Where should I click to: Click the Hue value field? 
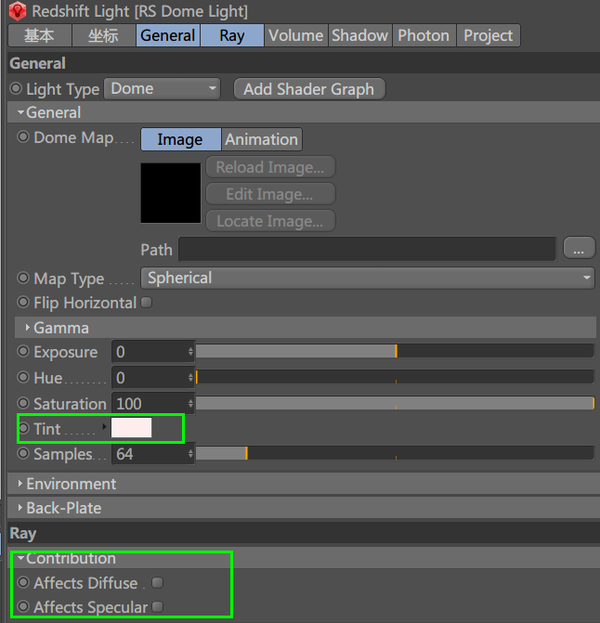149,377
